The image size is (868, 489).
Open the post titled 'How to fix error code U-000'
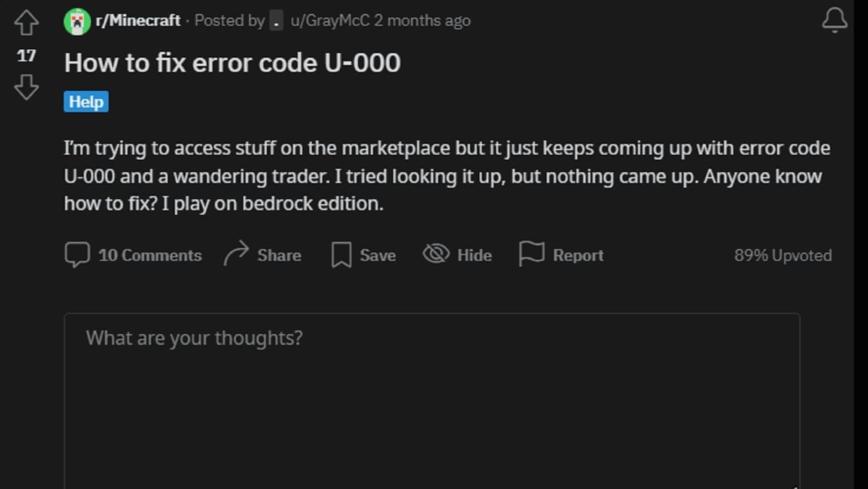point(233,63)
